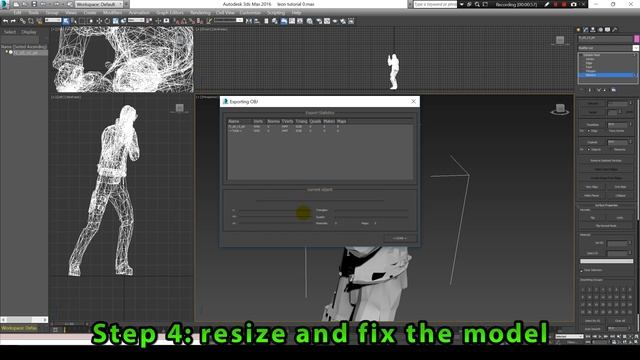Click the Collapse button

point(620,196)
